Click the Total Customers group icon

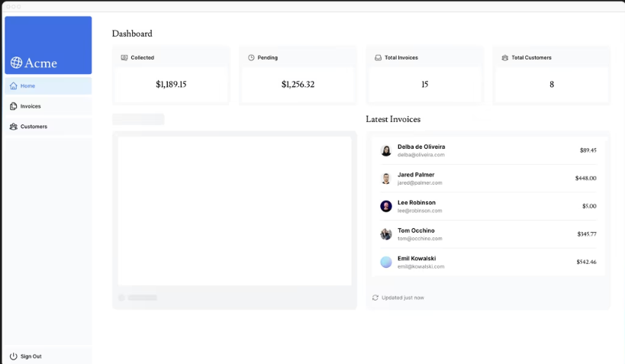coord(504,57)
